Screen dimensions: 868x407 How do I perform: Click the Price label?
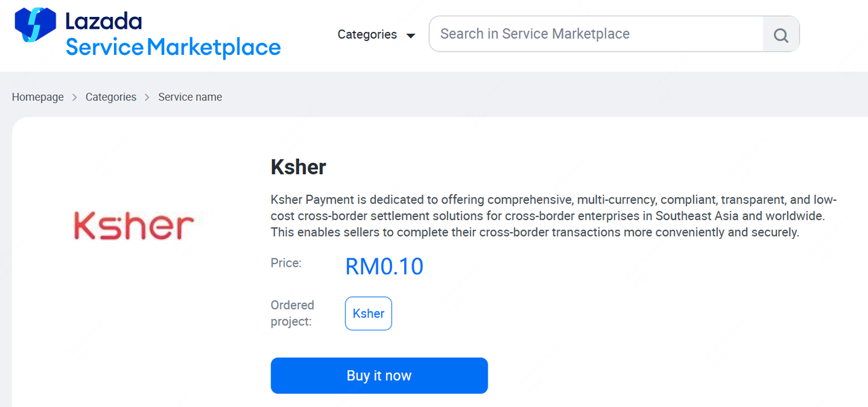285,263
